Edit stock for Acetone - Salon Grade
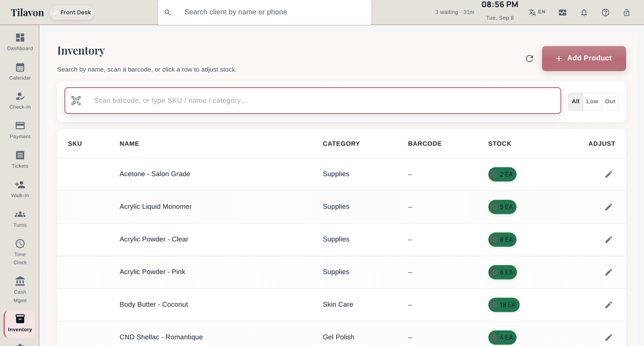Image resolution: width=644 pixels, height=346 pixels. [x=609, y=174]
